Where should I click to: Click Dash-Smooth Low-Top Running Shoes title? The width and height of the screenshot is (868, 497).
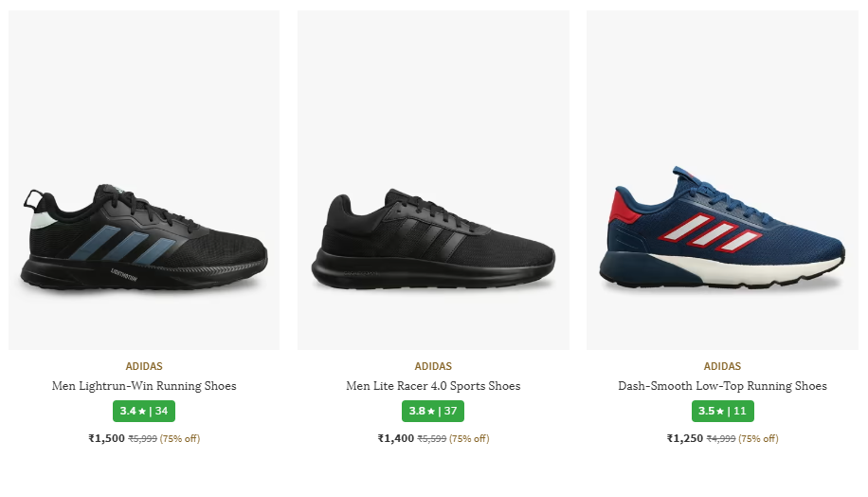pyautogui.click(x=722, y=386)
